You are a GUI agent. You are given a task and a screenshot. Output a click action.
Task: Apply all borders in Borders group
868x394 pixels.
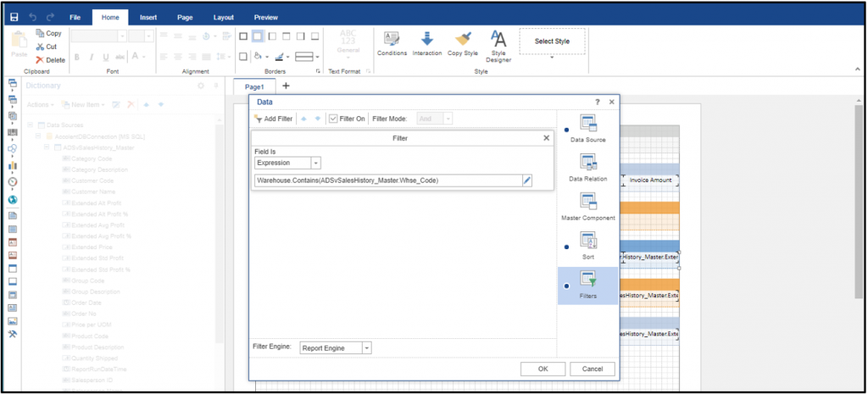243,36
